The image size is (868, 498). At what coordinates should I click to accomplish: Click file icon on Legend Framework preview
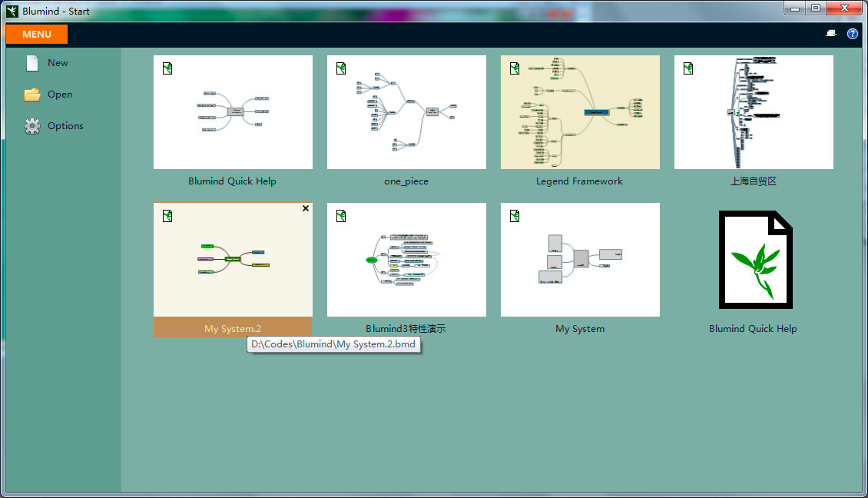point(515,68)
